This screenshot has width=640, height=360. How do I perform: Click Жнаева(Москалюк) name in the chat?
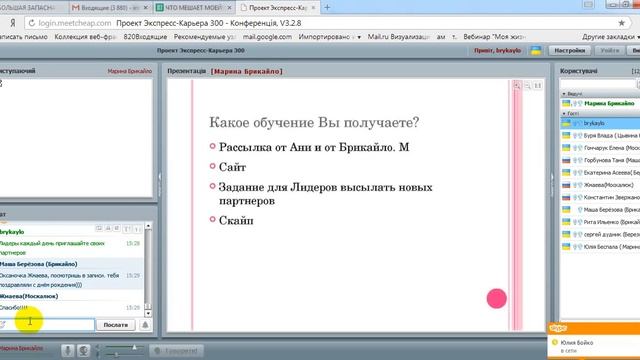click(29, 296)
